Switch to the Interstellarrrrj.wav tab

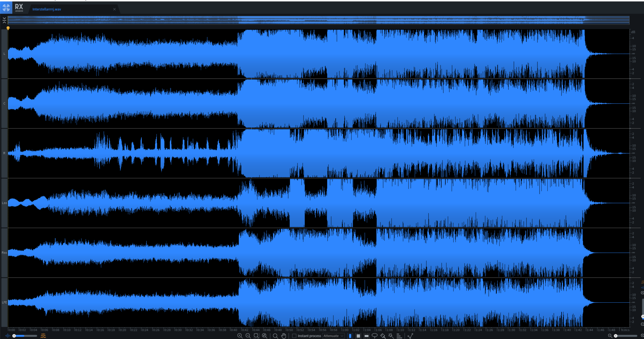pyautogui.click(x=47, y=9)
